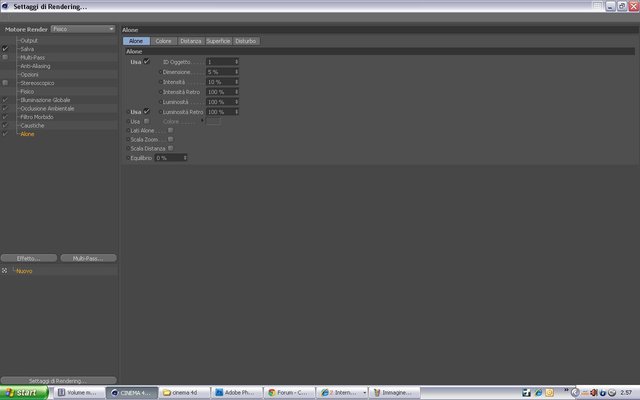The height and width of the screenshot is (400, 640).
Task: Click the ID Oggetto value field
Action: (x=220, y=62)
